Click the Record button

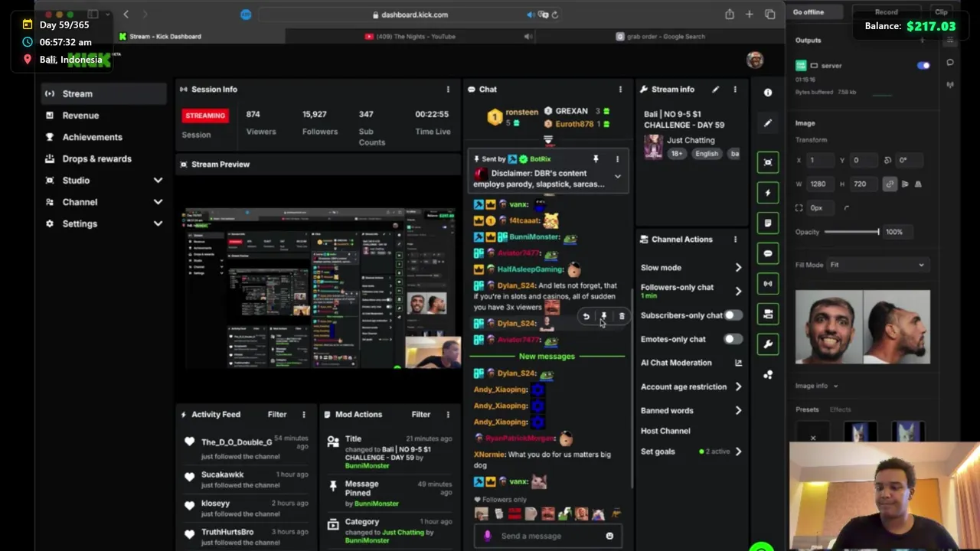click(x=886, y=12)
